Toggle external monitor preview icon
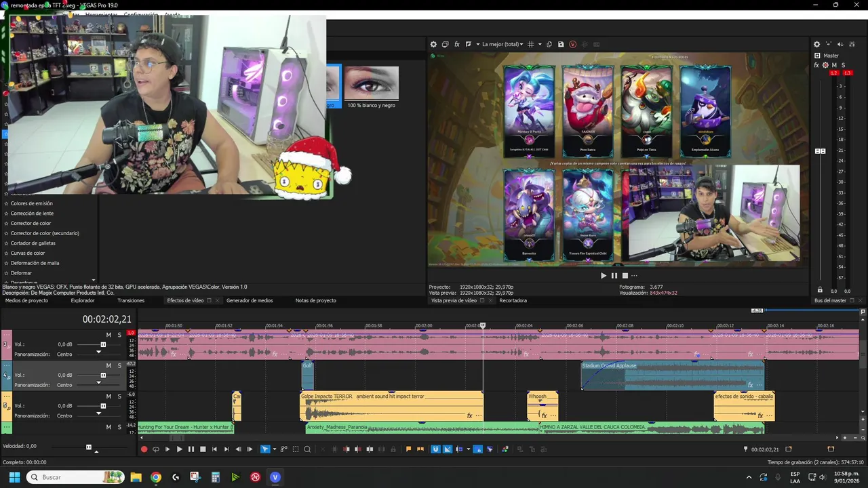Screen dimensions: 868x488 coord(445,44)
